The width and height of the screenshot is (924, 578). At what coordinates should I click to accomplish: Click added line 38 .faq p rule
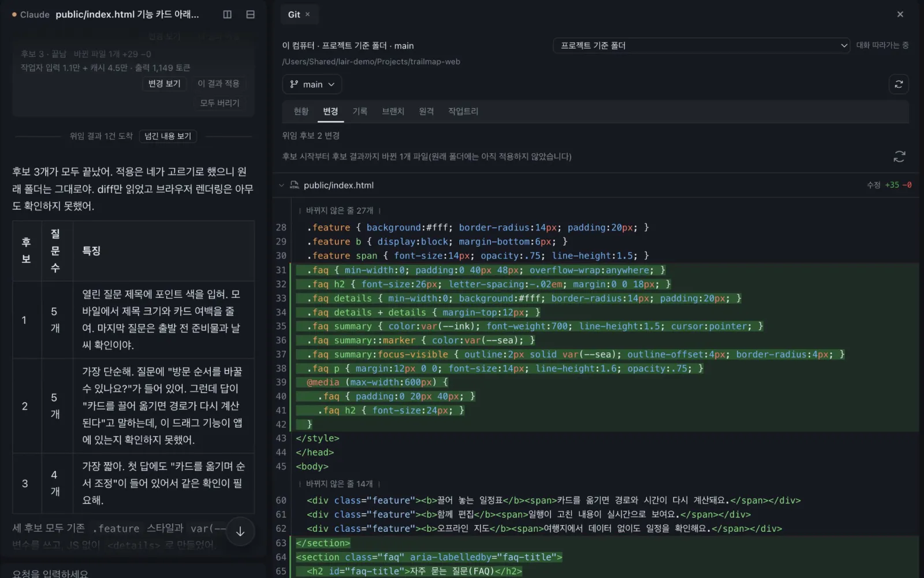pos(500,369)
